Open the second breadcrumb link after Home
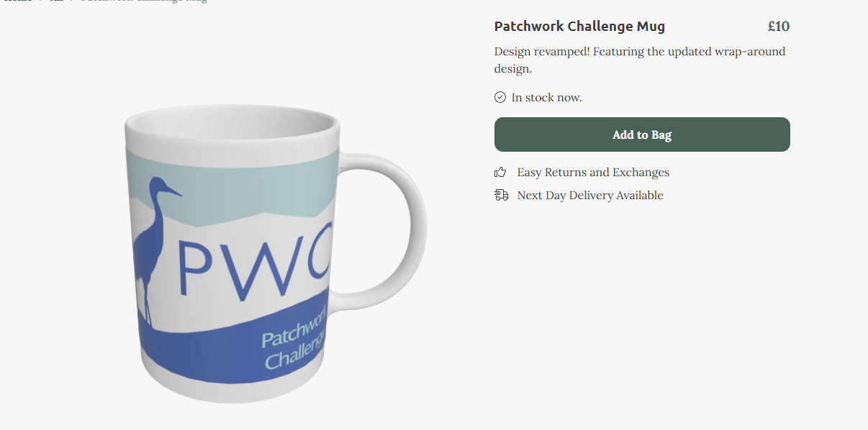The image size is (868, 430). coord(57,1)
